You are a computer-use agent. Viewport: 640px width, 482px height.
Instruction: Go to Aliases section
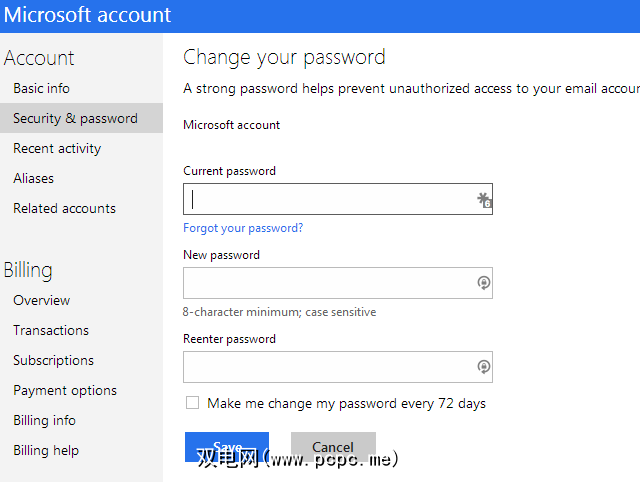pyautogui.click(x=33, y=178)
